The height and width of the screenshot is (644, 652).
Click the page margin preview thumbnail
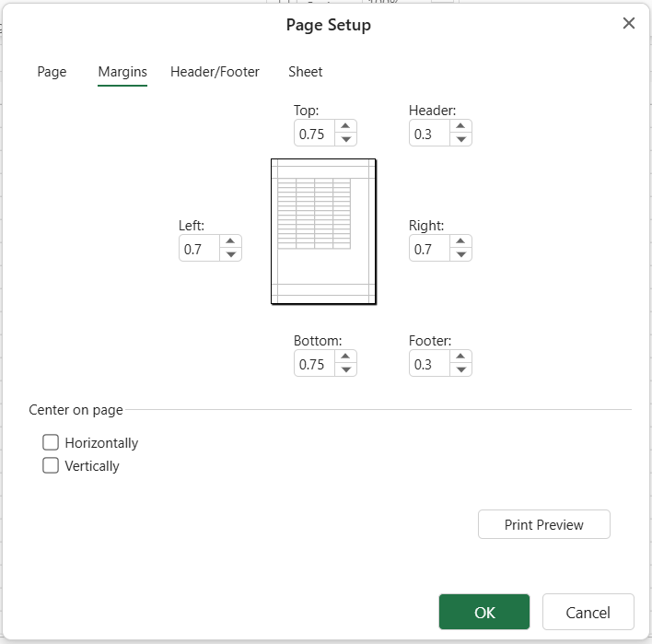coord(323,232)
